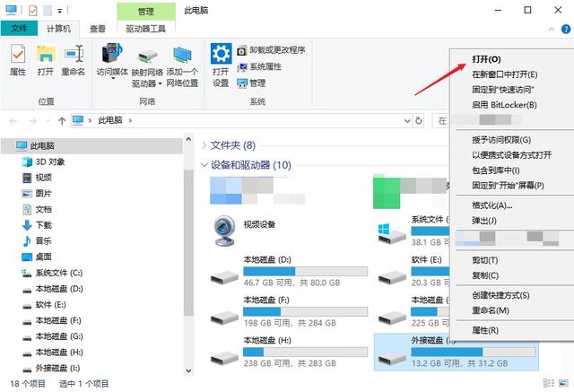574x392 pixels.
Task: Collapse the Devices and drives (设备和驱动器) group
Action: coord(204,165)
